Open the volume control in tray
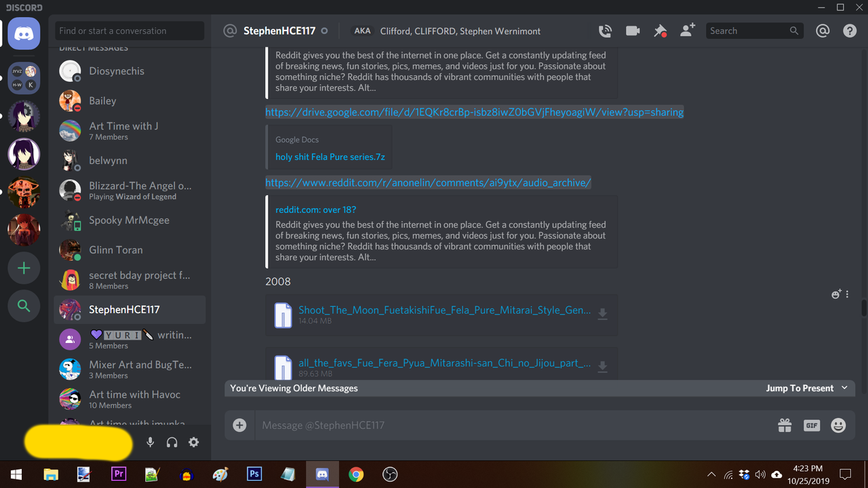Screen dimensions: 868x488 [760, 474]
